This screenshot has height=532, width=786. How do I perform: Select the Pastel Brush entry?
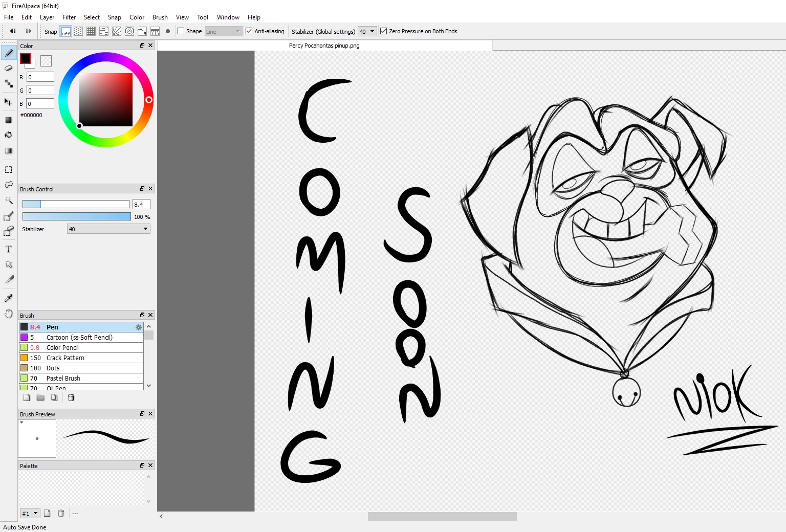tap(81, 379)
